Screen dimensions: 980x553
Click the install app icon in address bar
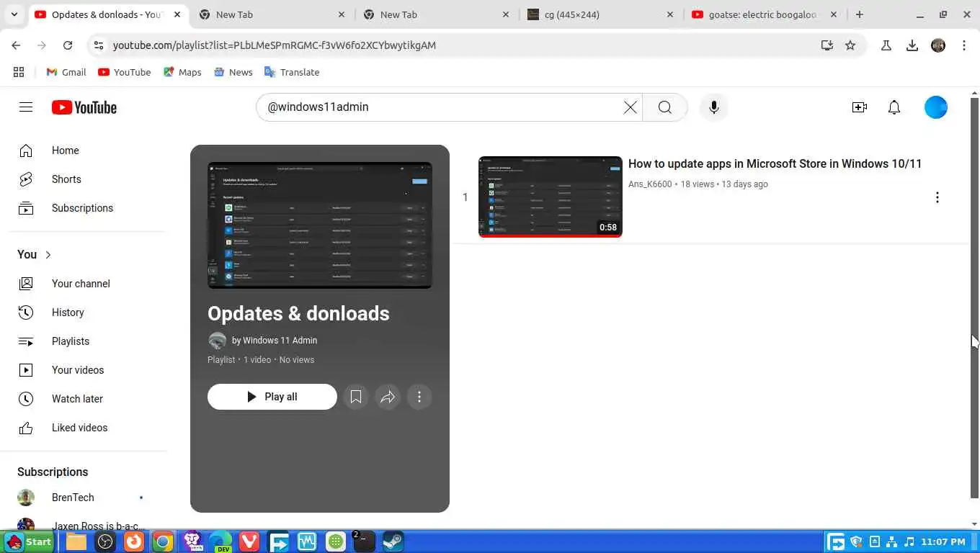(827, 45)
